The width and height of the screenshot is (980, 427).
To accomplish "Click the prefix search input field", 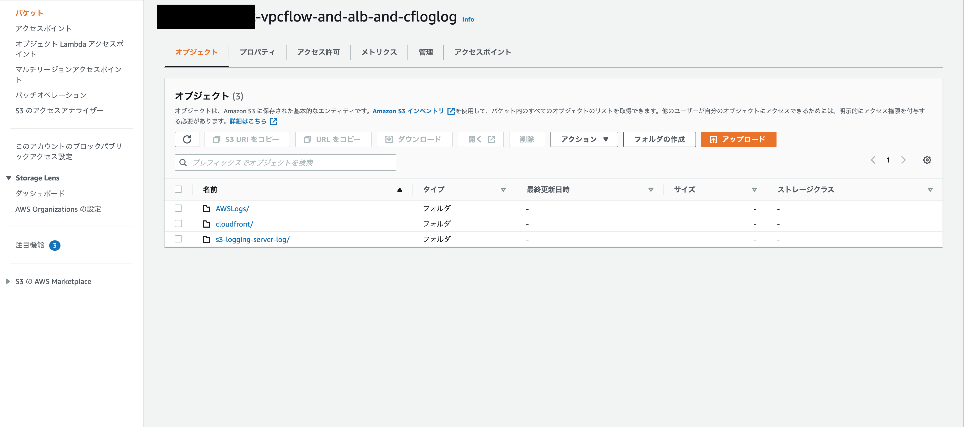I will point(285,162).
